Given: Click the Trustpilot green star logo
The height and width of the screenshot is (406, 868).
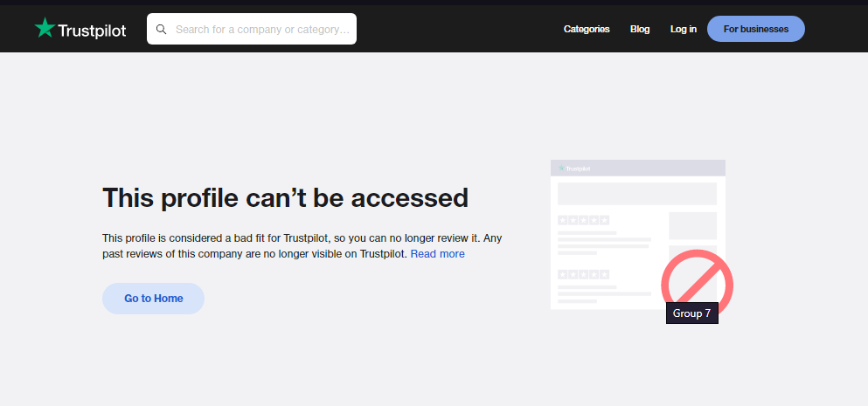Looking at the screenshot, I should (x=45, y=28).
